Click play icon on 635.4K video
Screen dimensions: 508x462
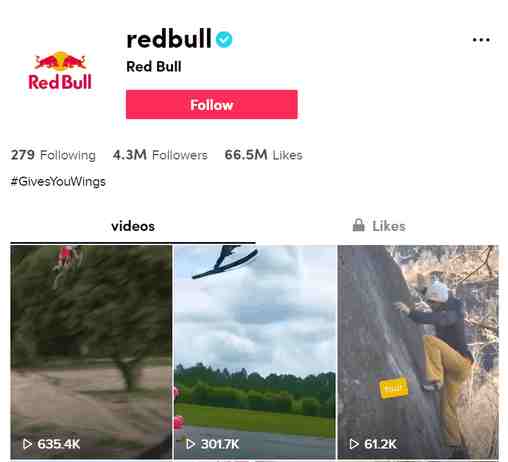point(27,444)
